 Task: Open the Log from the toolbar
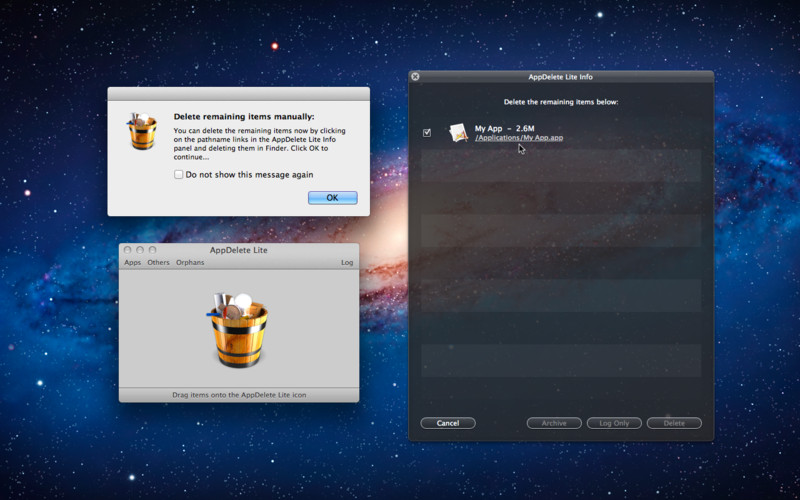347,262
